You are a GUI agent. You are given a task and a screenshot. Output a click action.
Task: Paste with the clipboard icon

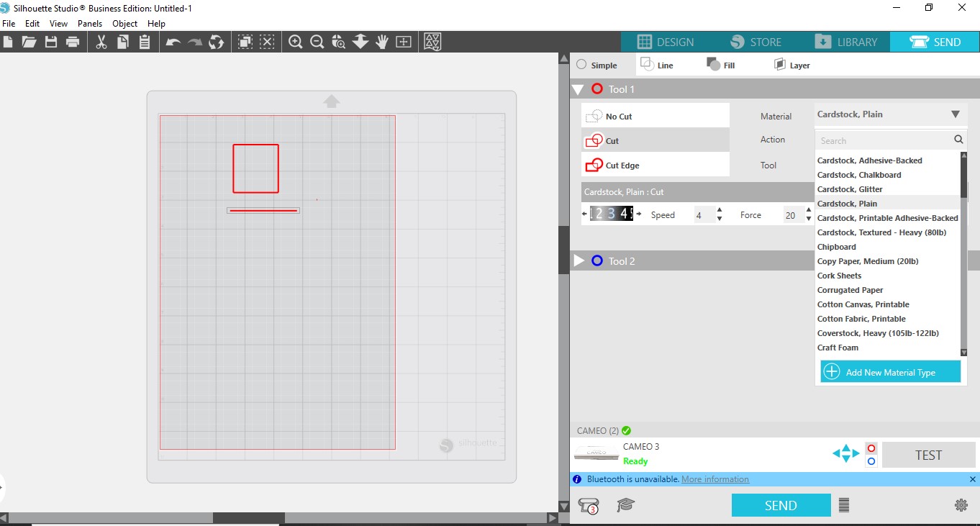(145, 42)
